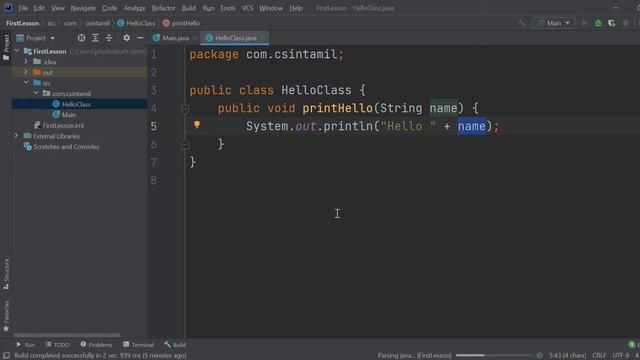Open the Window menu
The image size is (640, 360).
pyautogui.click(x=271, y=8)
